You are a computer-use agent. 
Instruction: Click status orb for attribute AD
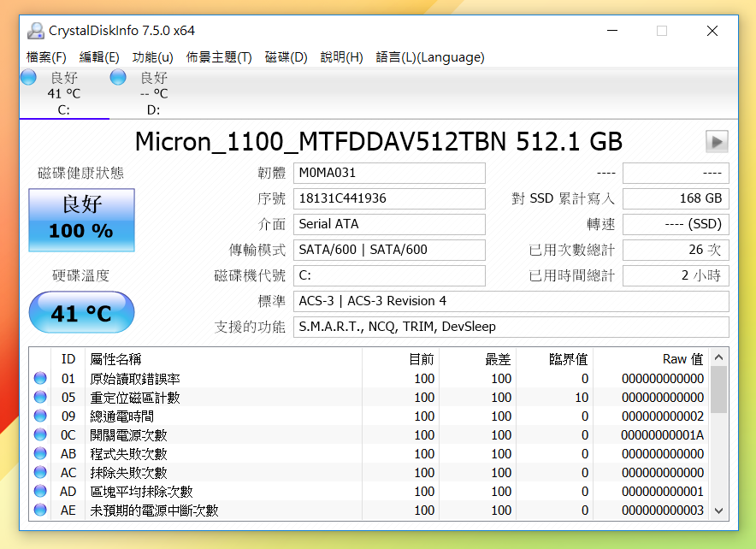coord(40,491)
